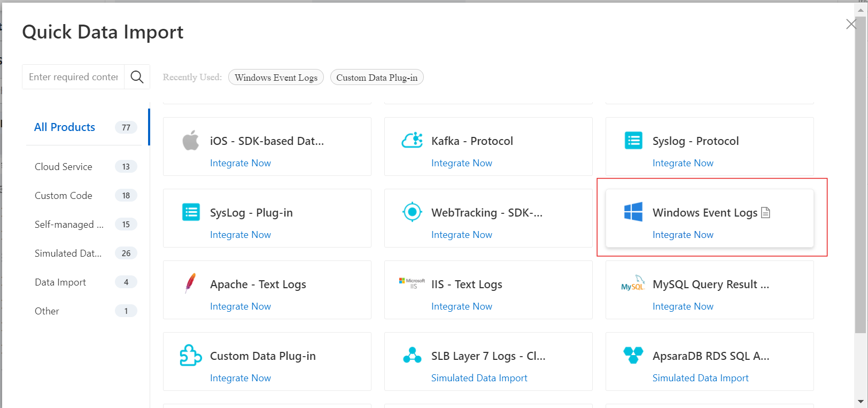Click the ApsaraDB RDS SQL icon
This screenshot has height=408, width=868.
pos(633,355)
